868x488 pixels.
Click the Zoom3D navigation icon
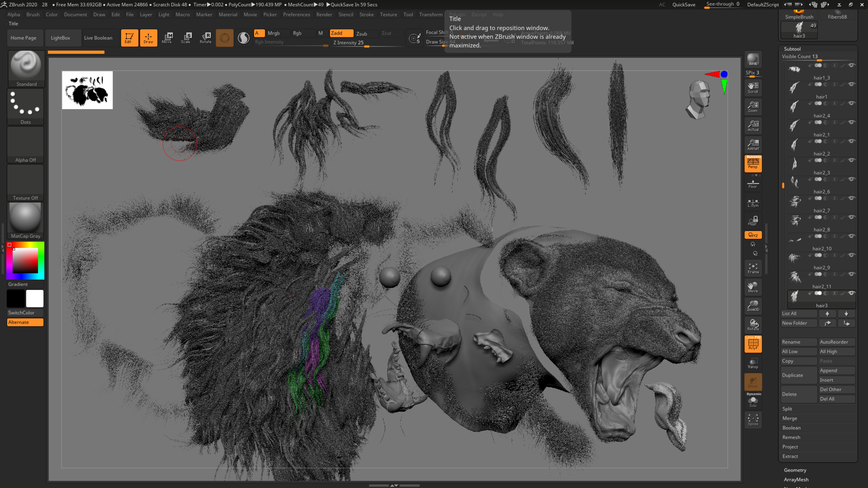pos(753,306)
